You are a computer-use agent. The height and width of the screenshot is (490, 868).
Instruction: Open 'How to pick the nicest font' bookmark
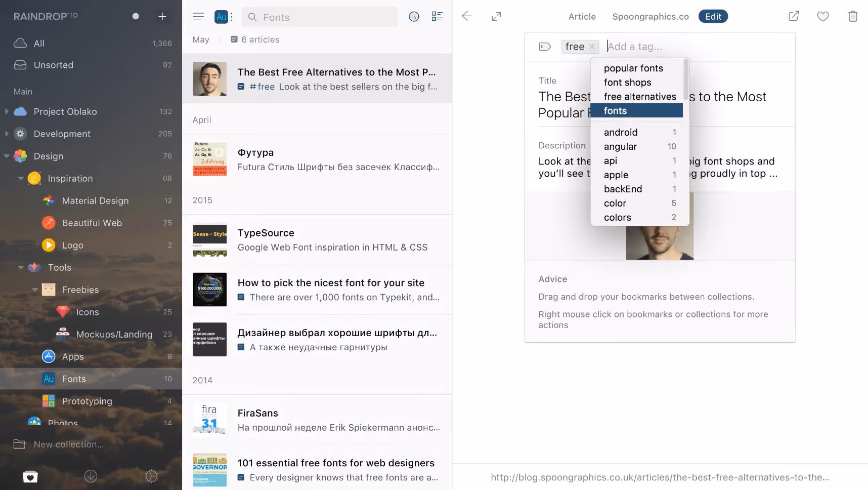coord(317,290)
